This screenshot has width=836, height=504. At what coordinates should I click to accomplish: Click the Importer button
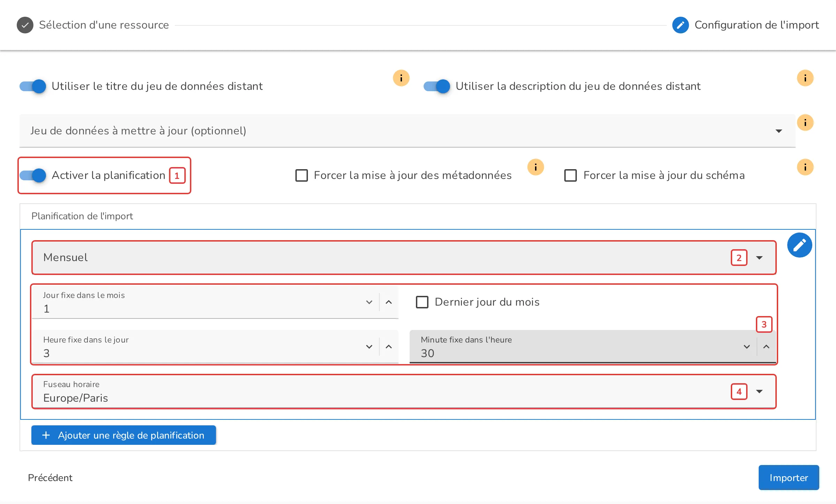pos(789,478)
